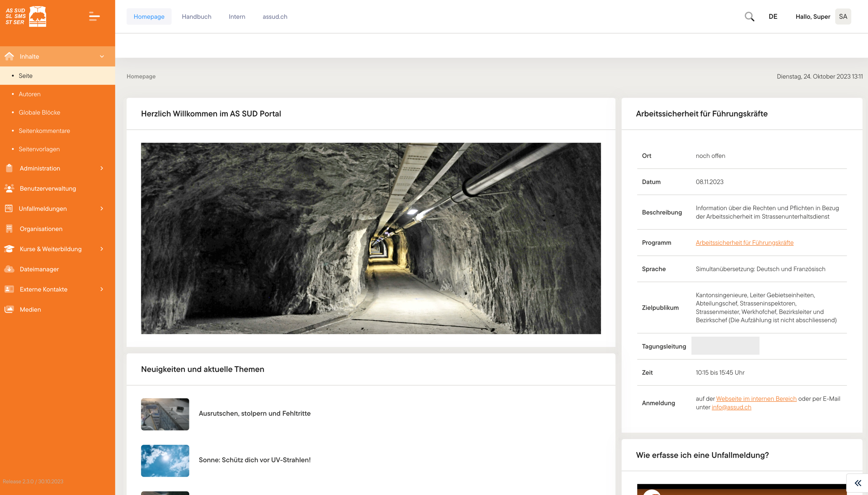Click the AS SUD logo
This screenshot has width=868, height=495.
[26, 16]
